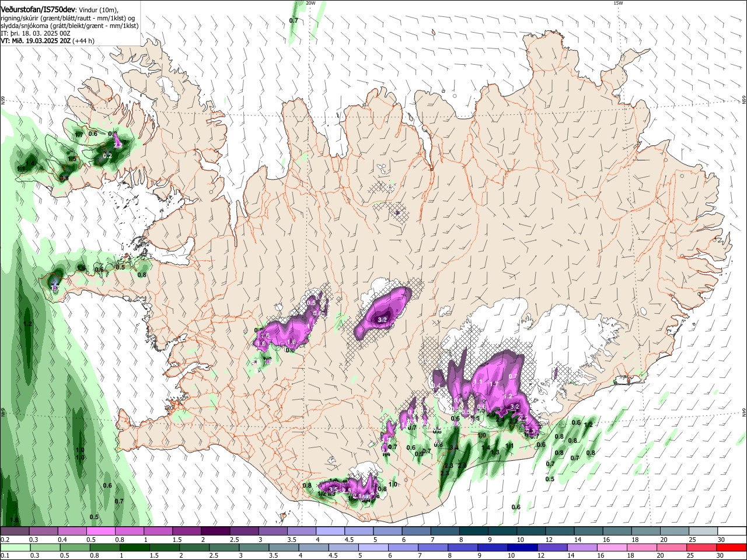Screen dimensions: 747x560
Task: Click the 1.2 value off the southeast coast
Action: point(588,425)
